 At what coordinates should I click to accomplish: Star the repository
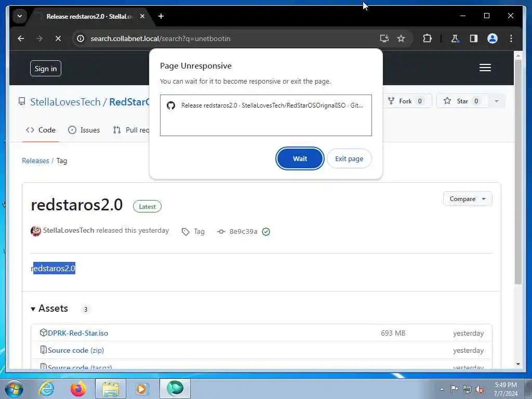pos(462,101)
